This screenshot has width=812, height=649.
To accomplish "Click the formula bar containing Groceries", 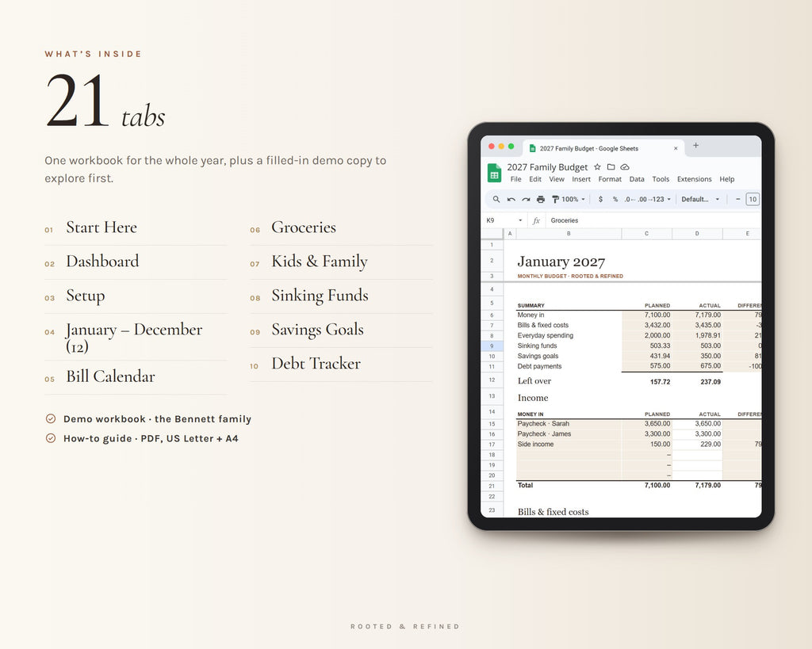I will click(x=653, y=220).
